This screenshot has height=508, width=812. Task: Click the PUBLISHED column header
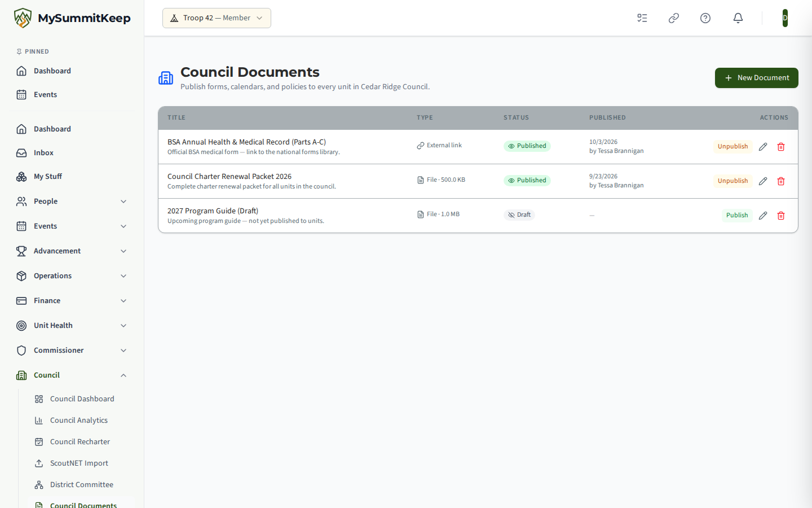pos(607,118)
